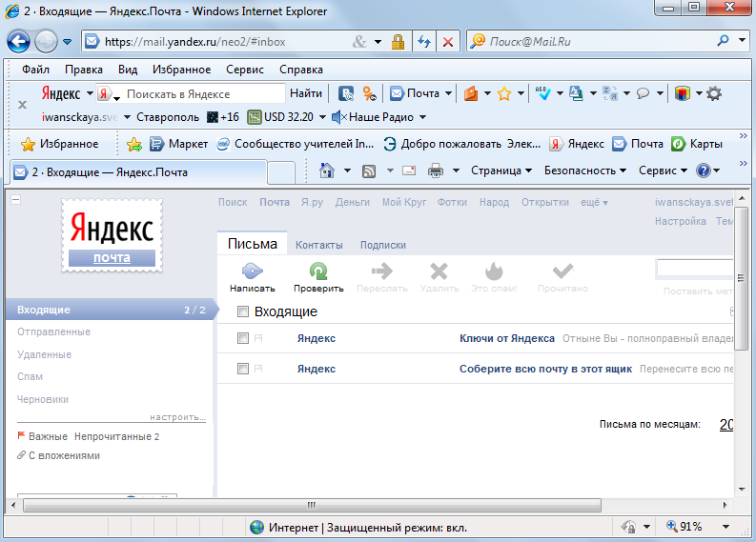Open the Страница dropdown menu

tap(501, 171)
